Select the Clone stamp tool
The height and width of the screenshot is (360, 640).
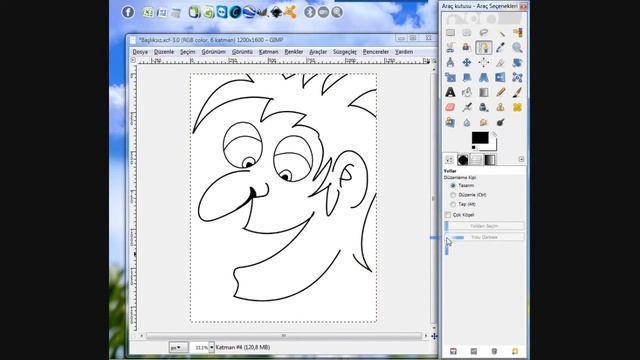click(500, 107)
